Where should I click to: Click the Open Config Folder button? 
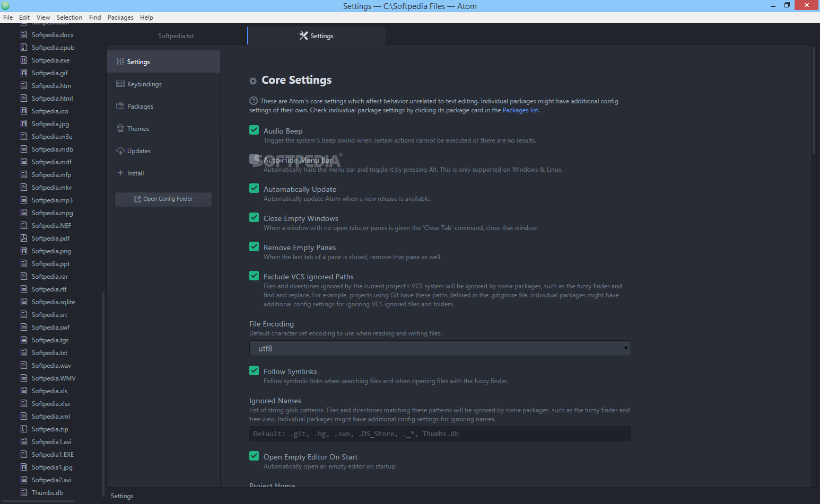tap(163, 199)
